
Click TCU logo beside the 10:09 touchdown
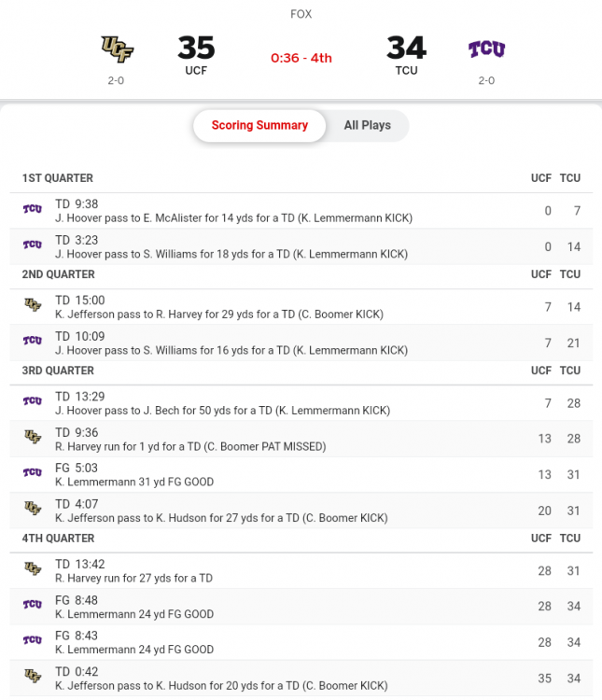(x=33, y=342)
